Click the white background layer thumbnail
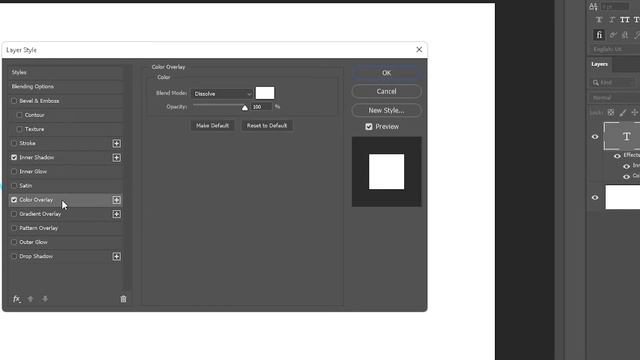Image resolution: width=640 pixels, height=360 pixels. pos(622,197)
